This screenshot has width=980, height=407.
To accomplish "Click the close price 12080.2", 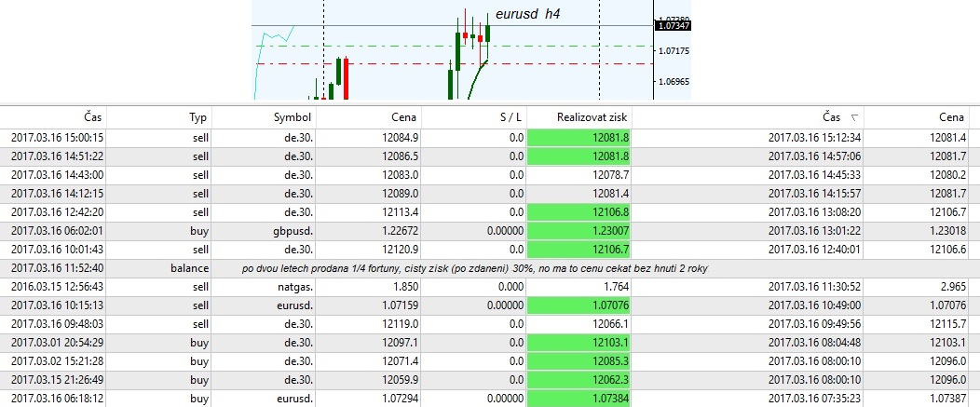I will click(x=947, y=175).
